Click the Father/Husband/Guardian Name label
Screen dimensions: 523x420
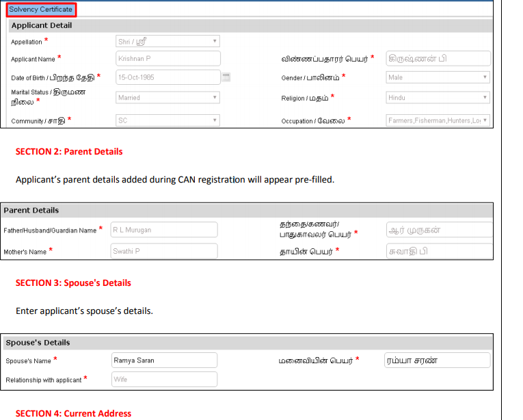(x=50, y=231)
